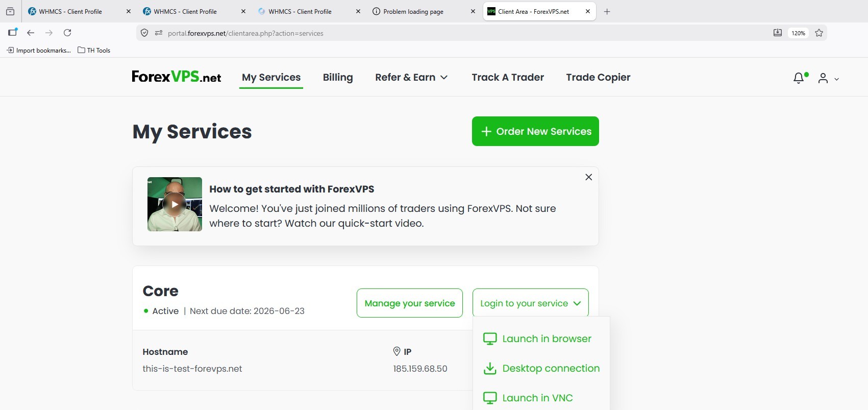The width and height of the screenshot is (868, 410).
Task: Close the Problem loading page tab
Action: point(473,11)
